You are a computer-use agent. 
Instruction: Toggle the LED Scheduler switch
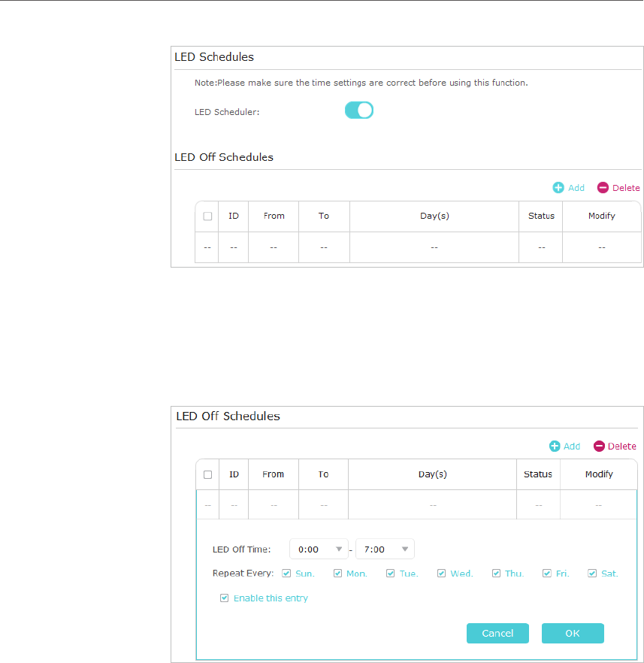(x=359, y=110)
